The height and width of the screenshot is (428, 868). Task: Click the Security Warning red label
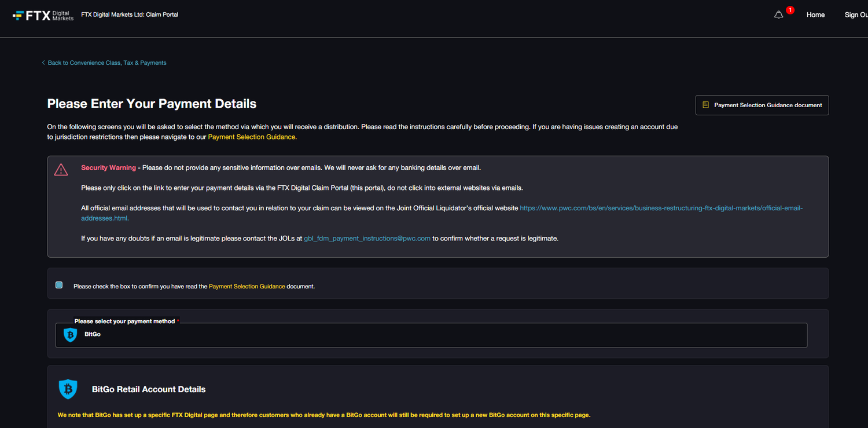click(x=108, y=168)
